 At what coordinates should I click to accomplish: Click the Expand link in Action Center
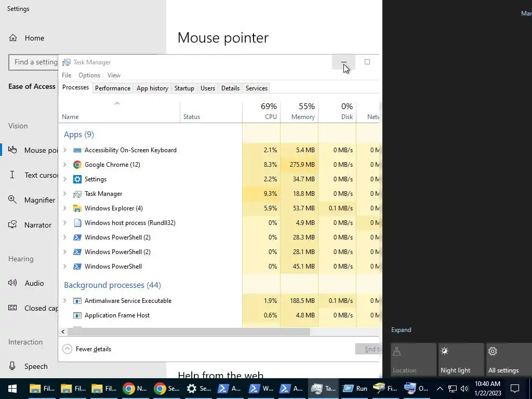click(x=401, y=330)
